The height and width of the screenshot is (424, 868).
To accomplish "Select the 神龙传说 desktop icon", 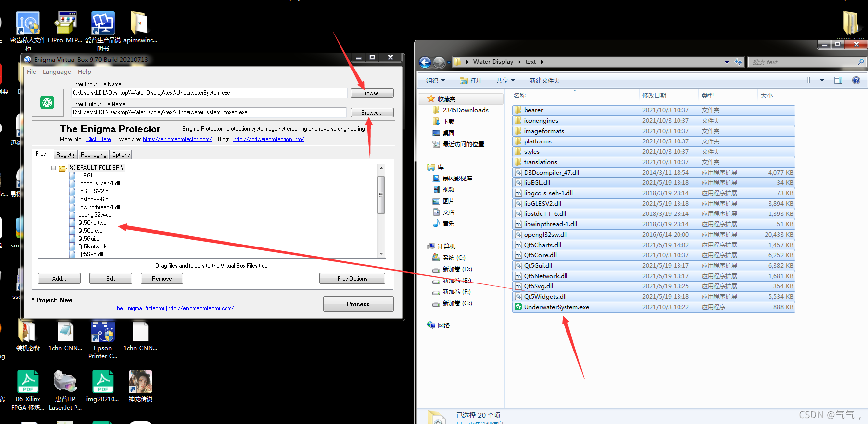I will point(141,386).
